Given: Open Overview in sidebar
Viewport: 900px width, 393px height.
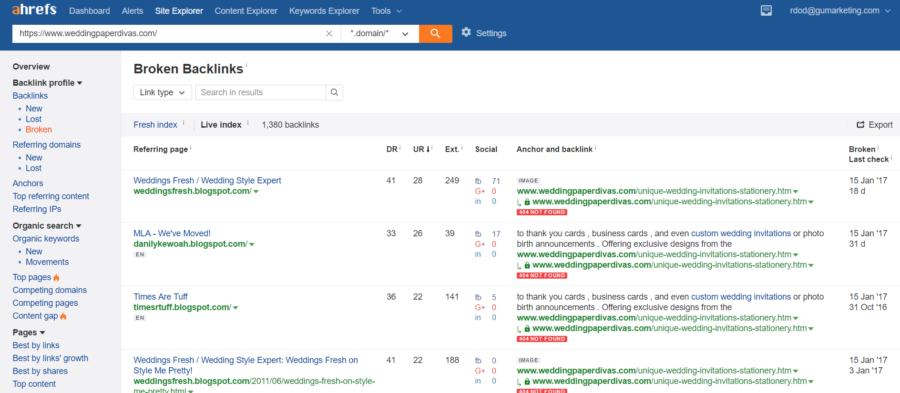Looking at the screenshot, I should (31, 67).
